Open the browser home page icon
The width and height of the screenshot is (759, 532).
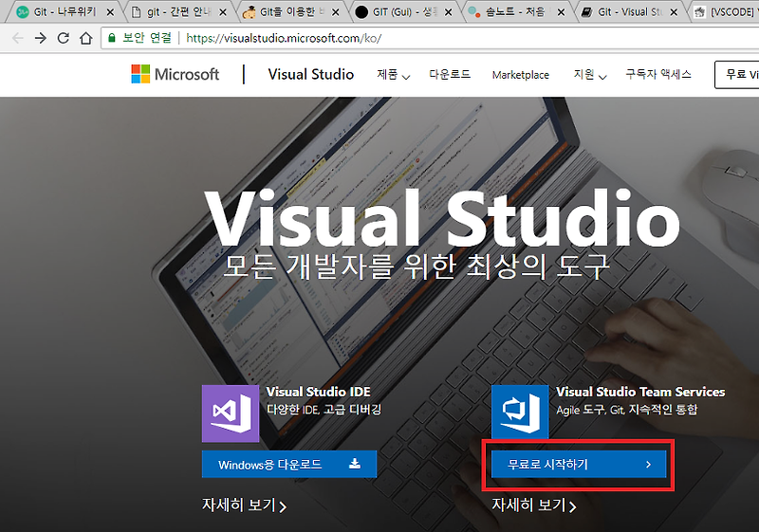coord(85,38)
